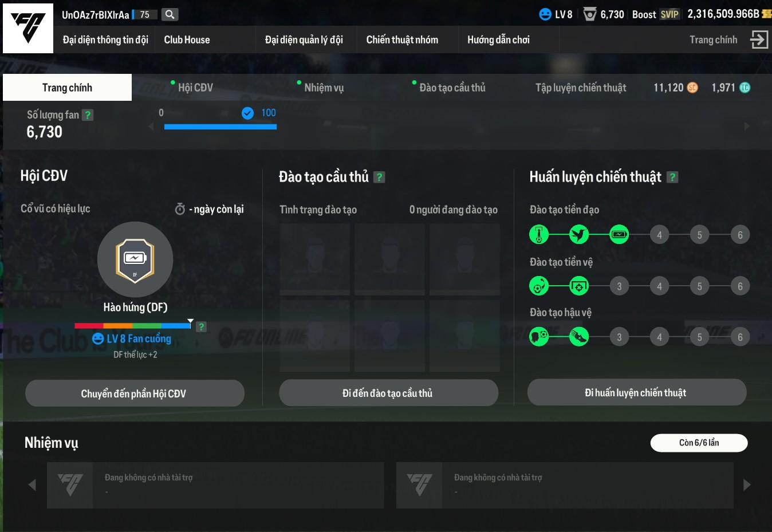The image size is (772, 532).
Task: Select first forward training node in Đào tạo tiền đạo
Action: point(538,234)
